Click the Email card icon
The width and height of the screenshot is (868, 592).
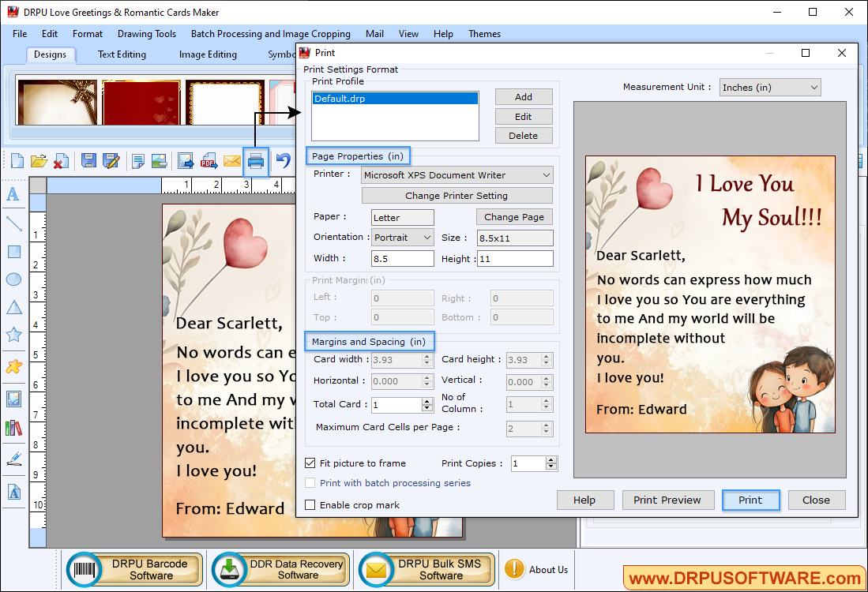pyautogui.click(x=232, y=161)
